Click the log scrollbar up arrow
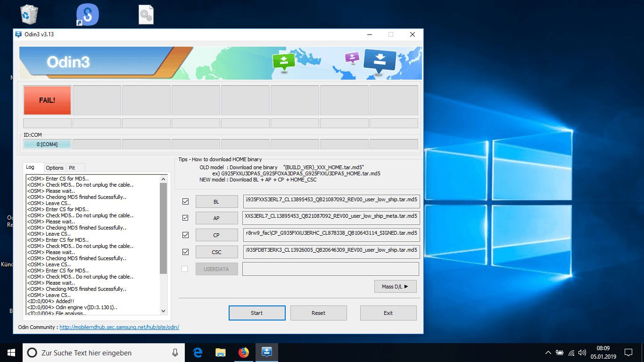Image resolution: width=644 pixels, height=362 pixels. coord(164,179)
